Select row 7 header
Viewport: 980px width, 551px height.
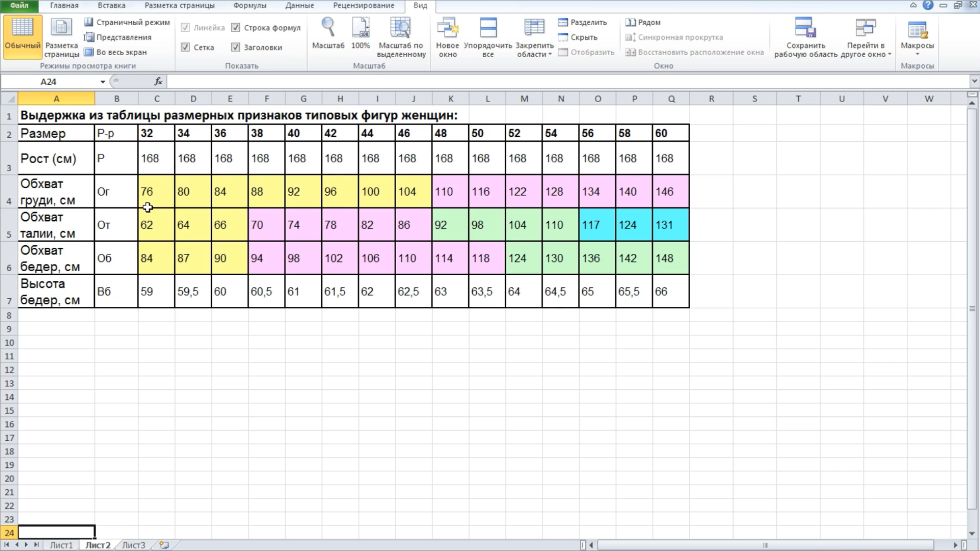pyautogui.click(x=9, y=291)
